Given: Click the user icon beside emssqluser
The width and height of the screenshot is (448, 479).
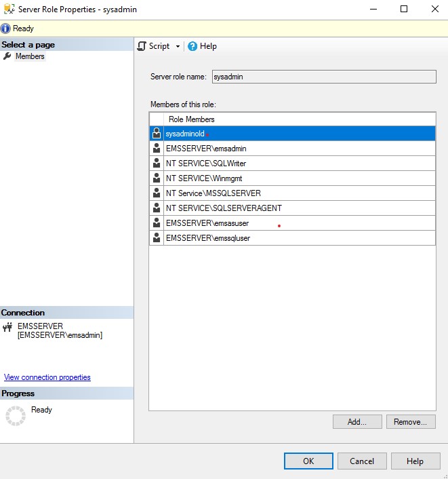Looking at the screenshot, I should [157, 238].
